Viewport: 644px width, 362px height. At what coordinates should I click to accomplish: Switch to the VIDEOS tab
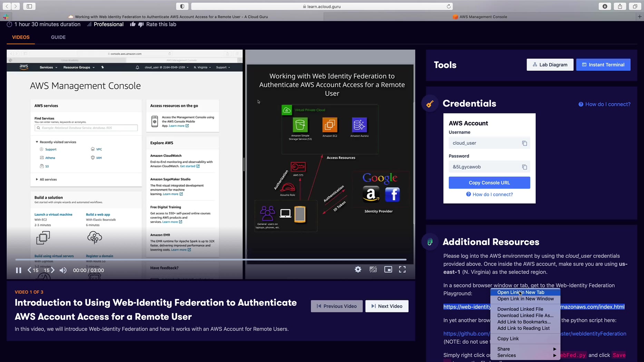pos(21,37)
